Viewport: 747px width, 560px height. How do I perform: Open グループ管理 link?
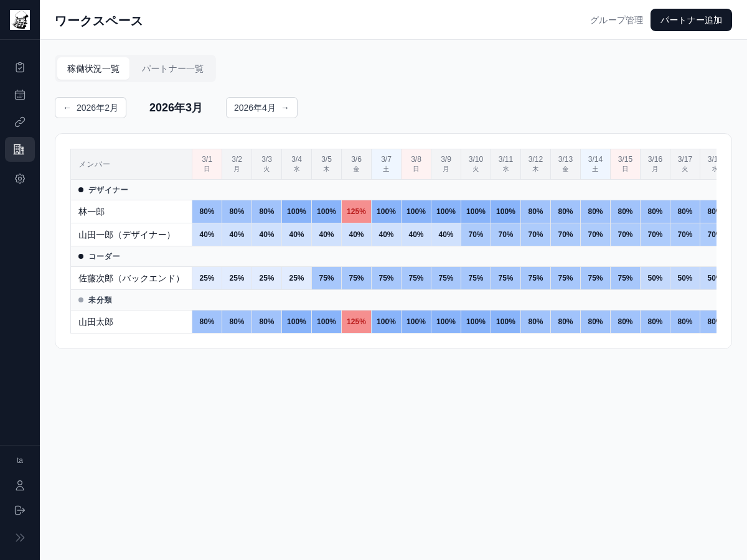tap(616, 20)
